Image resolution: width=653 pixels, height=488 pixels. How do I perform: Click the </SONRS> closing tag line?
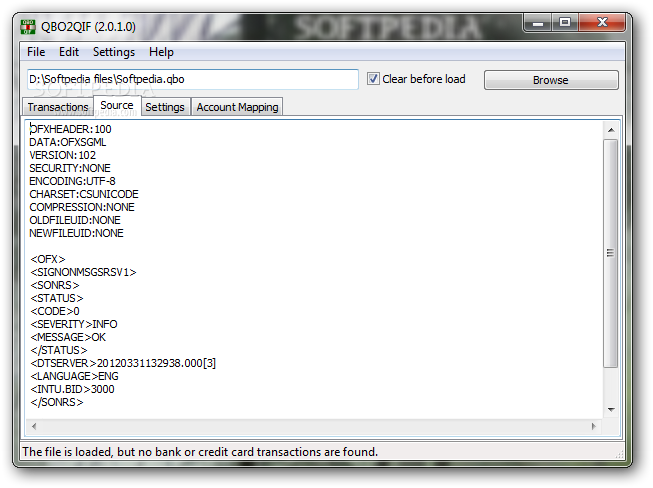coord(57,402)
